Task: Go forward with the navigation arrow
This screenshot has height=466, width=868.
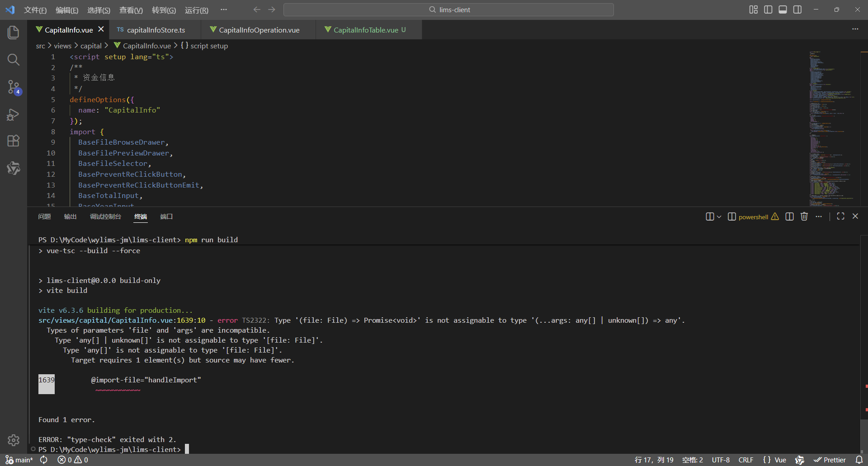Action: coord(272,9)
